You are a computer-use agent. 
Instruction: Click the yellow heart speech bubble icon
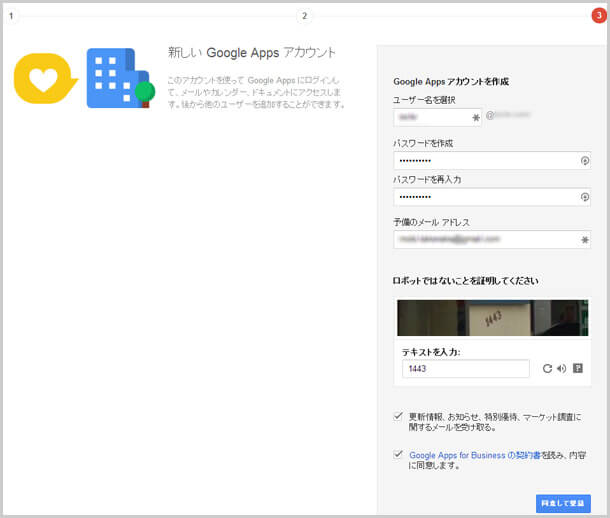pos(46,79)
